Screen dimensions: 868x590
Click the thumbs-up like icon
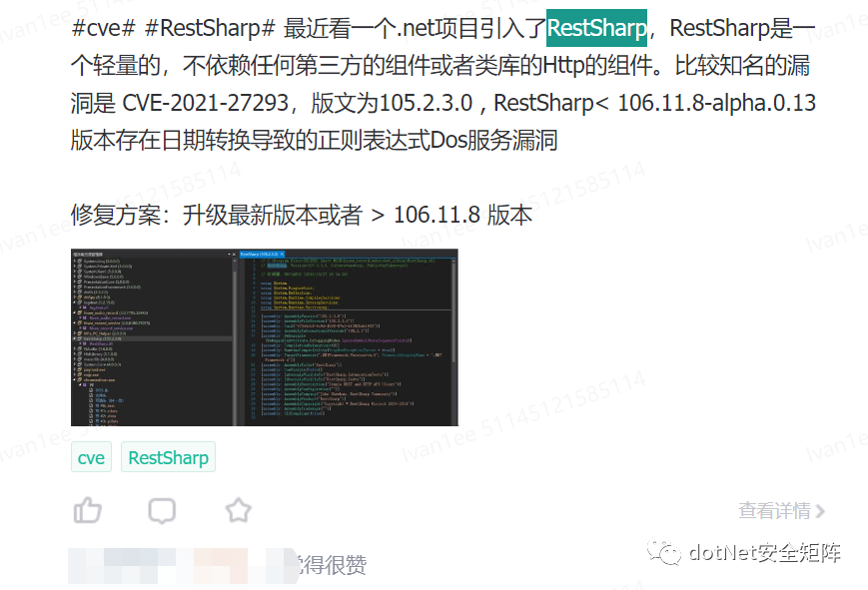point(88,510)
